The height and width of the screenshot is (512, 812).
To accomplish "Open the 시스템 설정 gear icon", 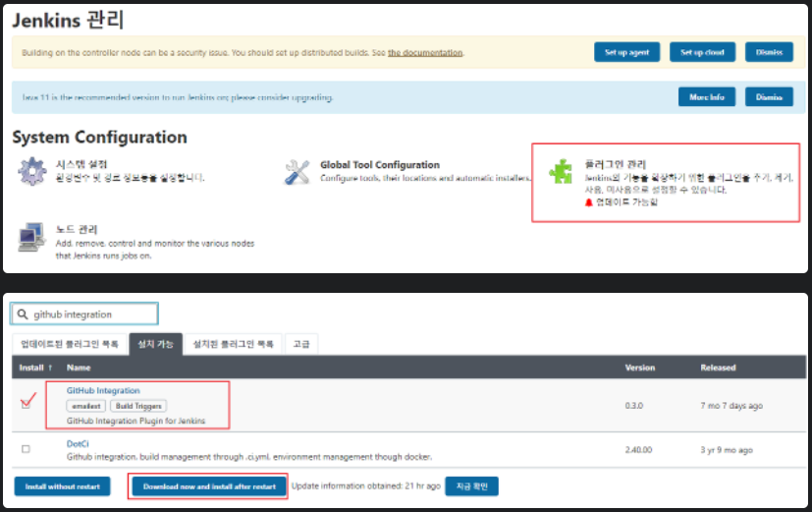I will pos(31,171).
